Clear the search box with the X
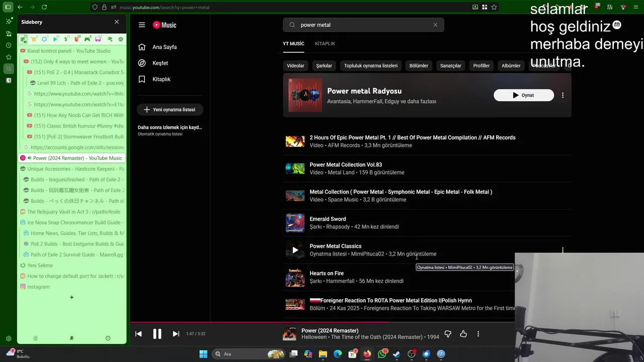Image resolution: width=644 pixels, height=362 pixels. pyautogui.click(x=435, y=25)
